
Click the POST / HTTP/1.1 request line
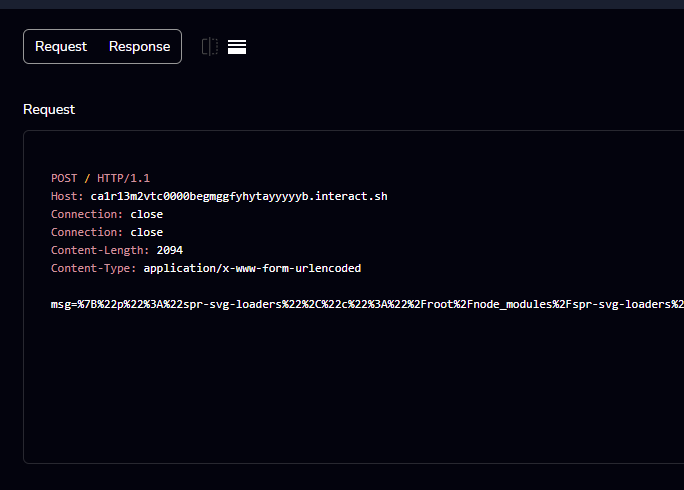coord(100,178)
